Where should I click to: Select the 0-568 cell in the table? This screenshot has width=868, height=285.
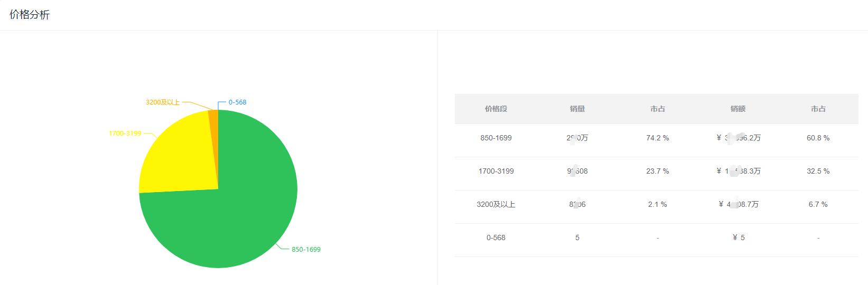pyautogui.click(x=496, y=238)
